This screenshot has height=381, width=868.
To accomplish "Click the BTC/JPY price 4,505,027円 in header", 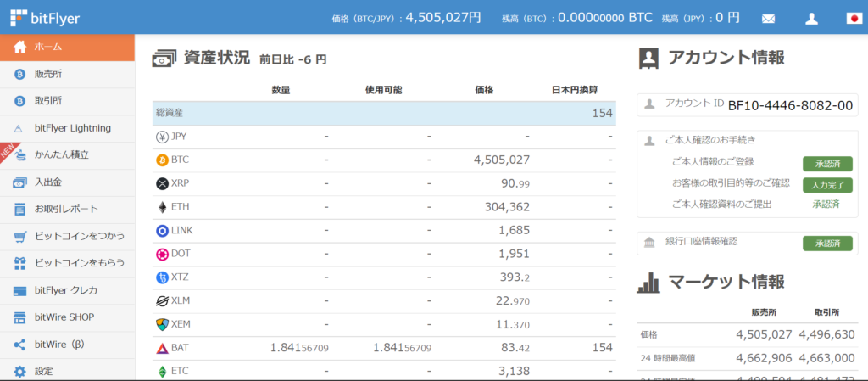I will (443, 18).
